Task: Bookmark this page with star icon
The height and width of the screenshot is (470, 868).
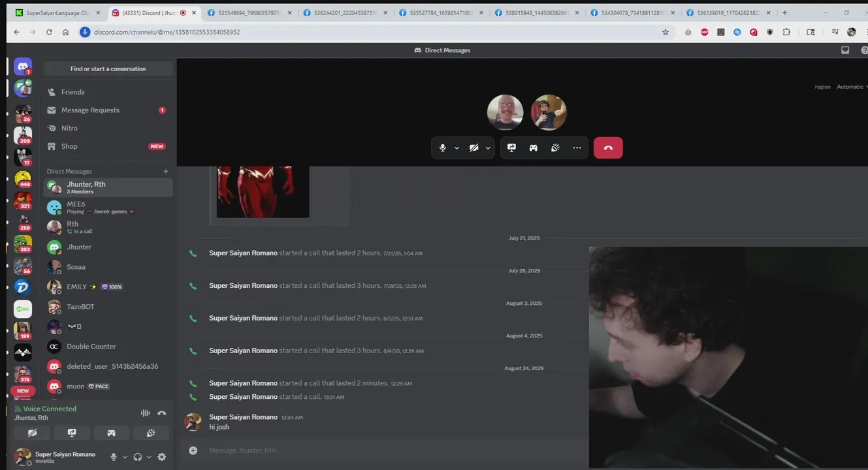Action: coord(666,32)
